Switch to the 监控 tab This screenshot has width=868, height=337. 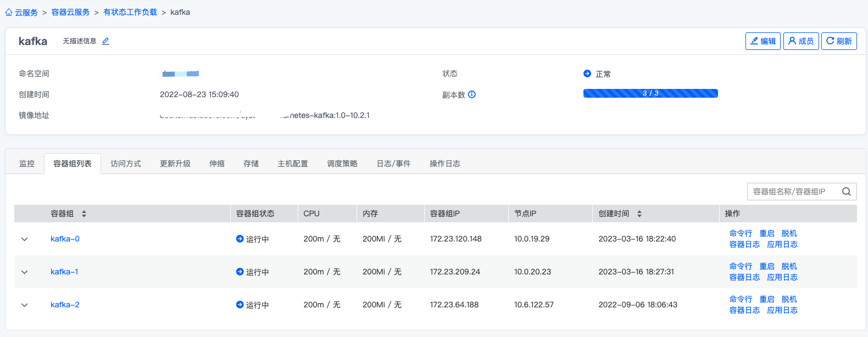27,164
